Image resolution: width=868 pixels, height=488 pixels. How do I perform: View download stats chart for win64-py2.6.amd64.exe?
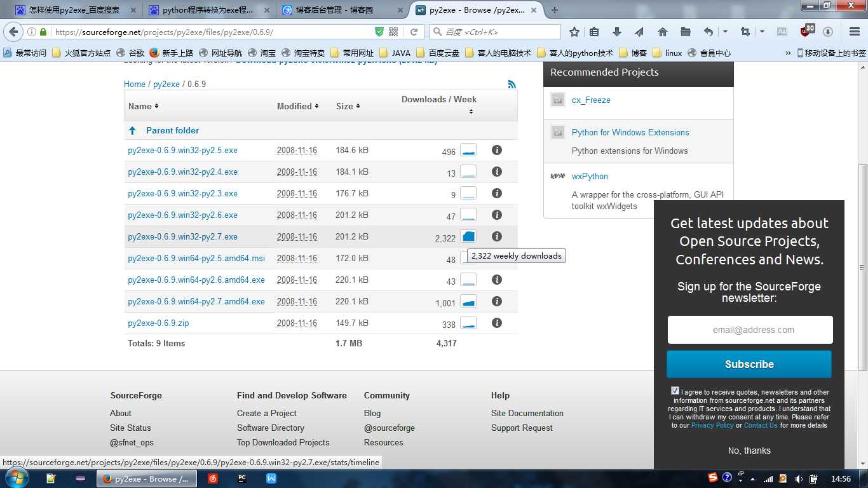pyautogui.click(x=468, y=280)
